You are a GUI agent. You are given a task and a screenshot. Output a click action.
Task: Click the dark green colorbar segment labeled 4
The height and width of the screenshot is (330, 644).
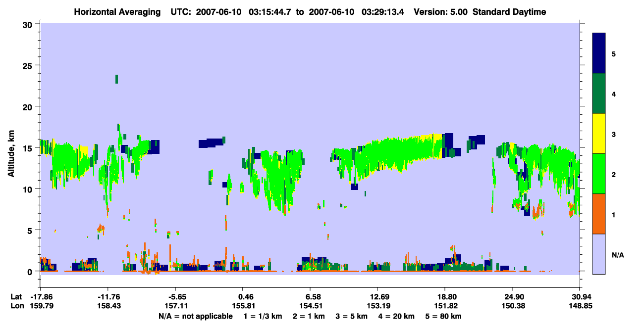(x=599, y=94)
